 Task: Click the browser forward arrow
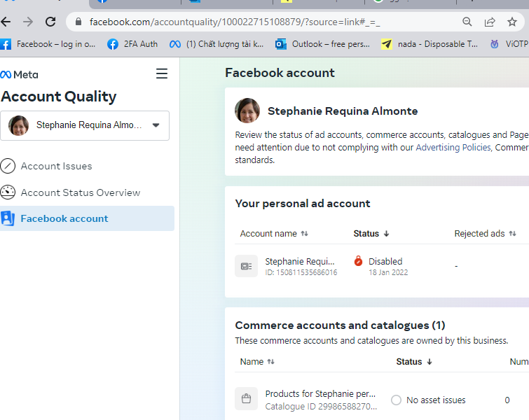[x=28, y=22]
